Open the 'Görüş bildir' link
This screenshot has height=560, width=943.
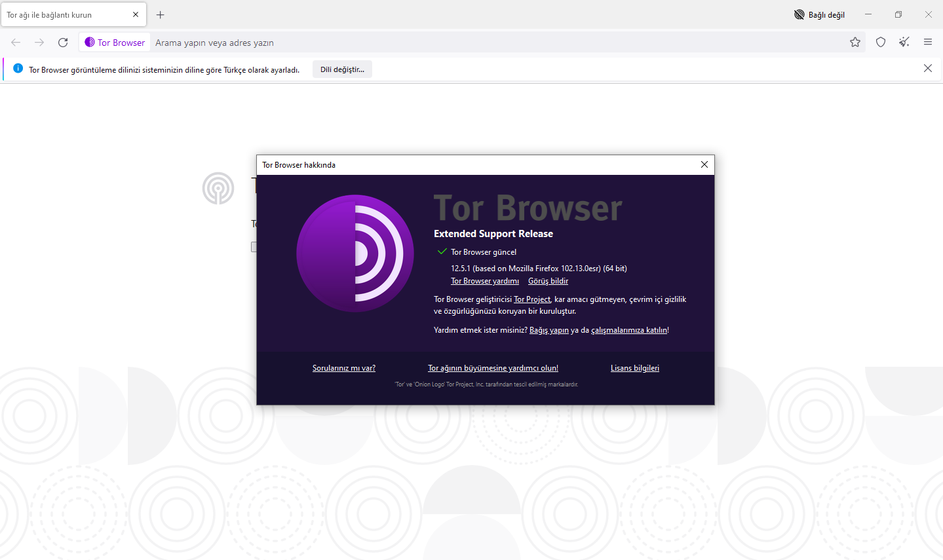(x=548, y=281)
